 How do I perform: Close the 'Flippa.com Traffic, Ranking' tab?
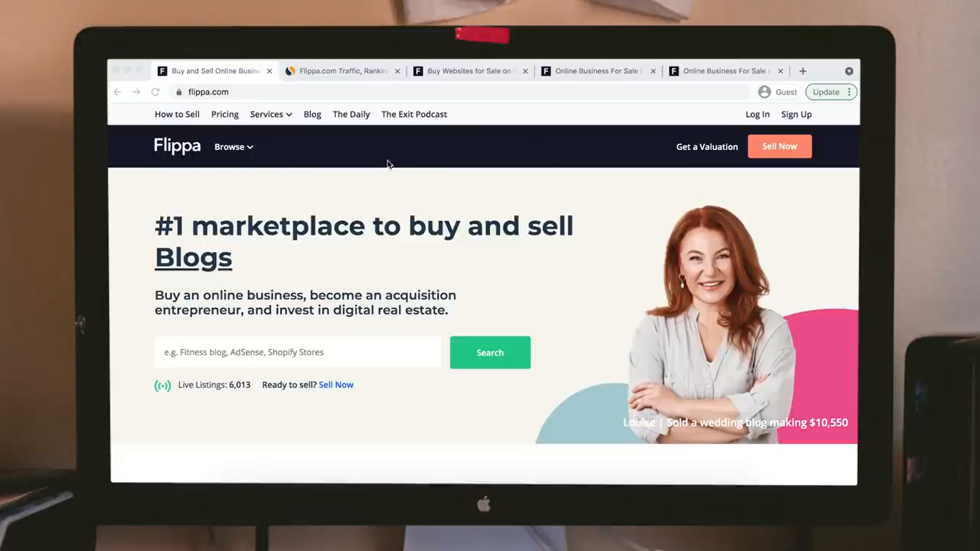[x=397, y=71]
